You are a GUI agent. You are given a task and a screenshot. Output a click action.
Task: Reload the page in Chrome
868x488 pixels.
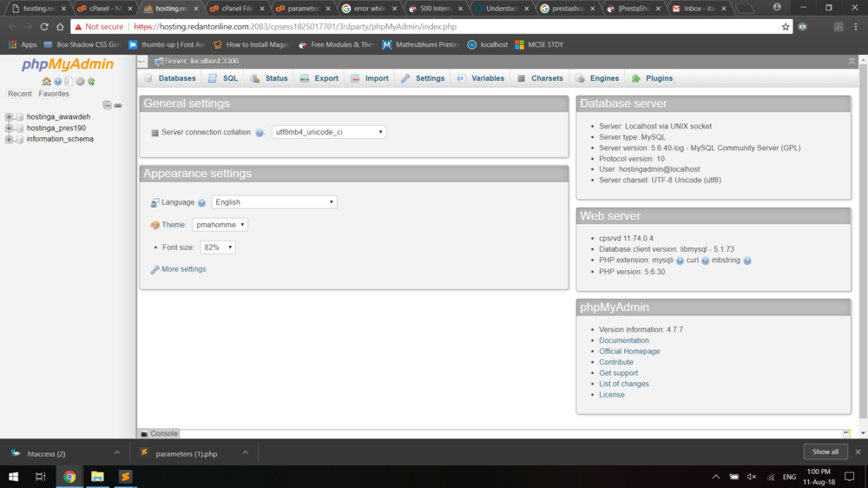click(x=44, y=27)
